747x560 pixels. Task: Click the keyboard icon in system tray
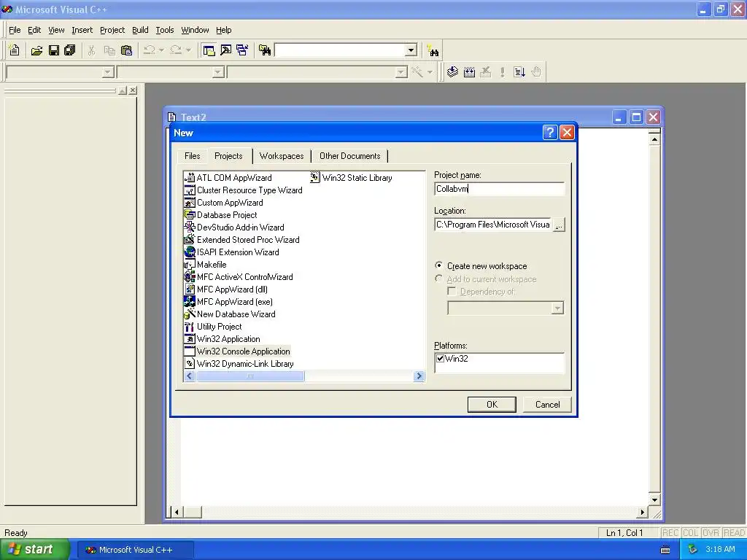pyautogui.click(x=665, y=550)
